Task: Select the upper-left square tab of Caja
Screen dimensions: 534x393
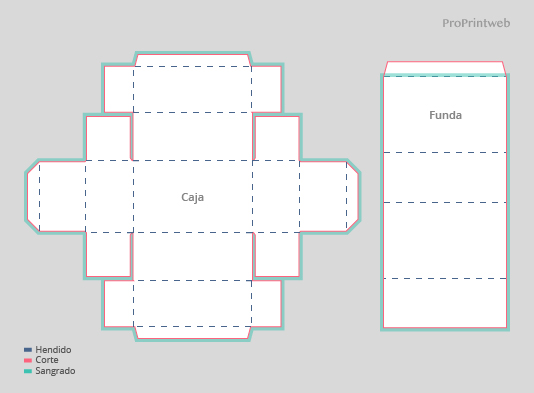Action: (x=108, y=138)
